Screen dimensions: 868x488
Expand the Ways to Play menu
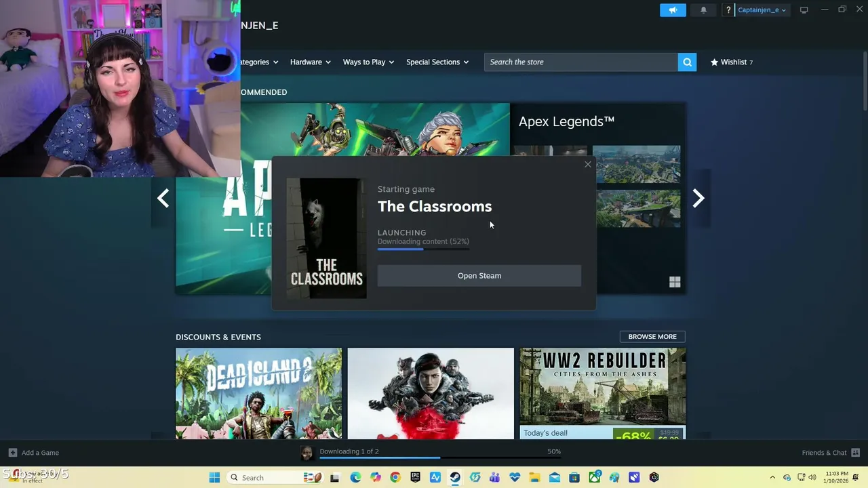(368, 62)
